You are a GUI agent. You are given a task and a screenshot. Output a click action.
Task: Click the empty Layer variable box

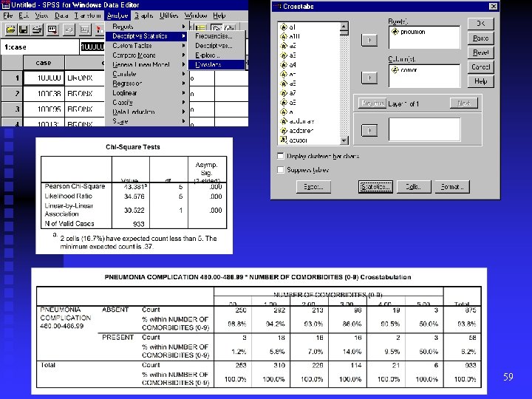424,129
